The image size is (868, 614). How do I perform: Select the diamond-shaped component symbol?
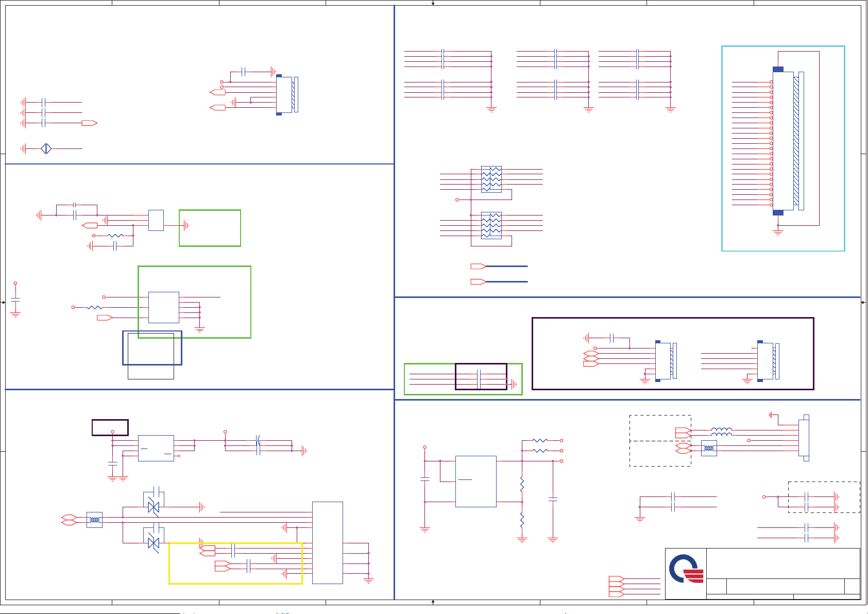pyautogui.click(x=46, y=148)
